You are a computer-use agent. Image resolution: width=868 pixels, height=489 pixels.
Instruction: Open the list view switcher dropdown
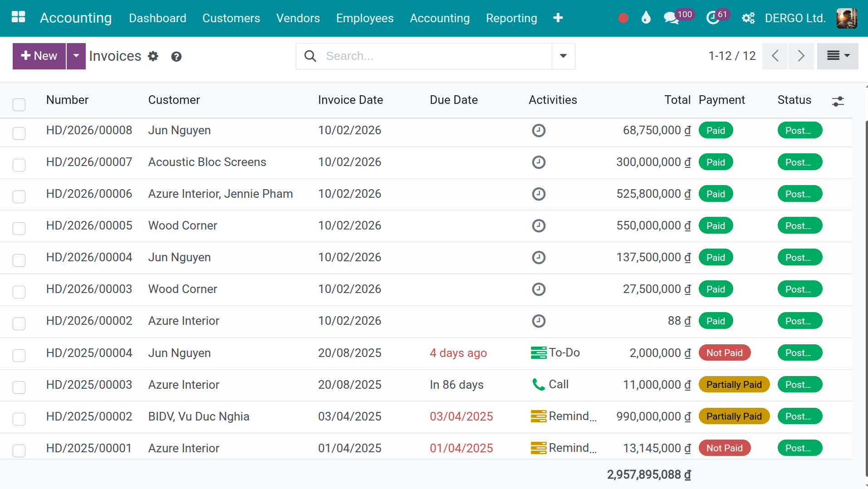click(x=837, y=56)
